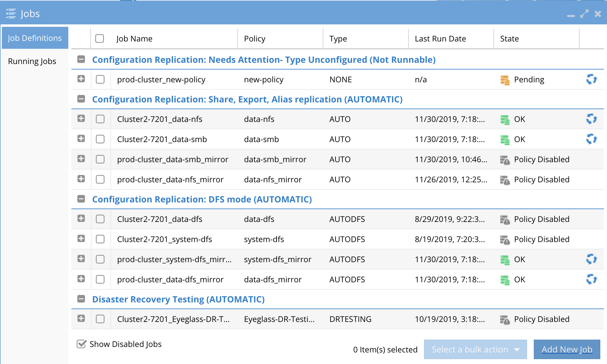607x364 pixels.
Task: Click refresh icon for Cluster2-7201_data-nfs job
Action: pyautogui.click(x=591, y=119)
